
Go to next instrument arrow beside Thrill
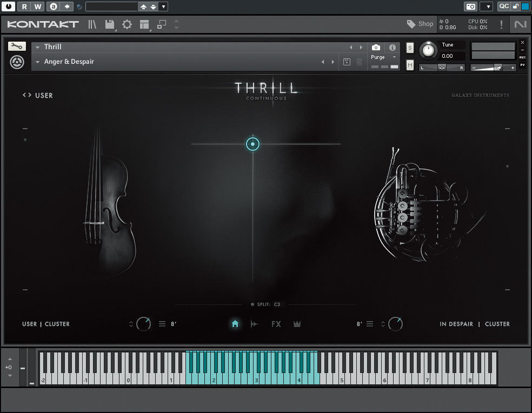361,47
